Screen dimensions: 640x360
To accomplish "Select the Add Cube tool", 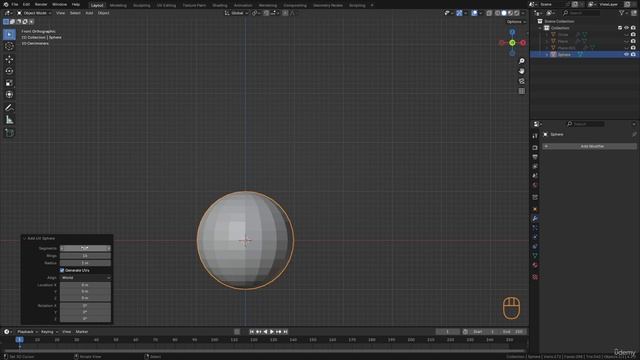I will click(x=9, y=133).
